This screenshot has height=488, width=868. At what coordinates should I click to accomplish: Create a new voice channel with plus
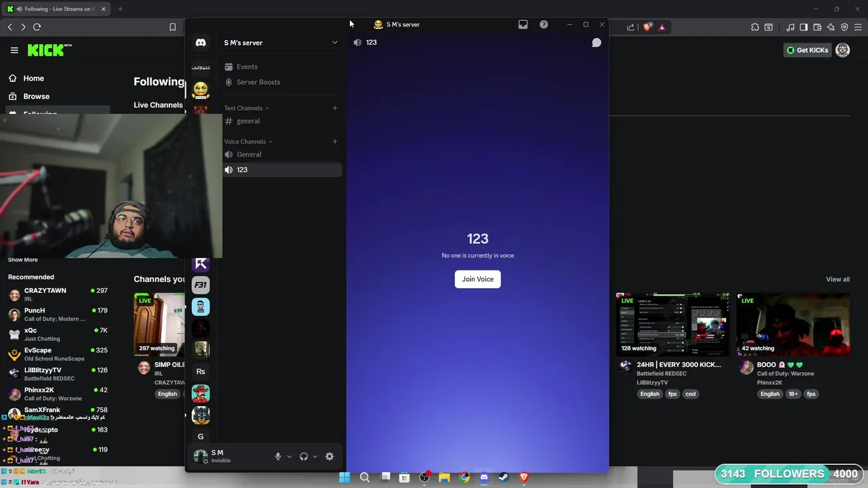pos(335,142)
